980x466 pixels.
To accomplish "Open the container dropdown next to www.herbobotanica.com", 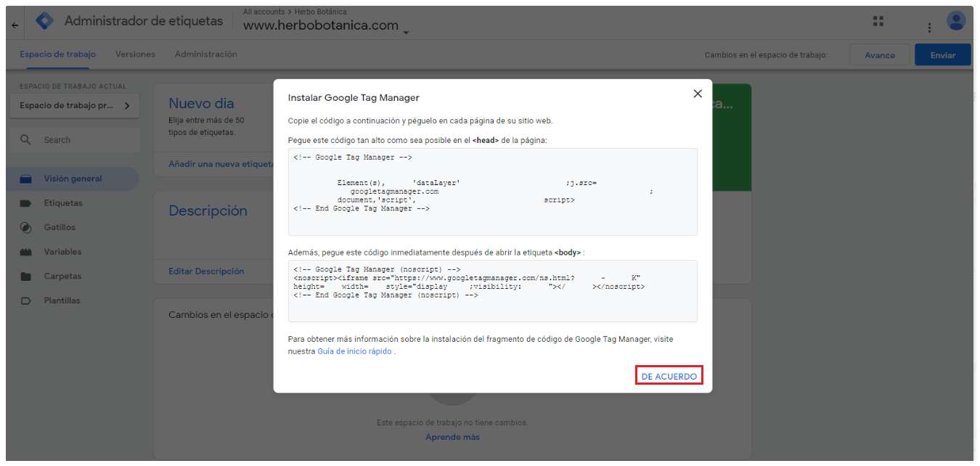I will tap(406, 32).
